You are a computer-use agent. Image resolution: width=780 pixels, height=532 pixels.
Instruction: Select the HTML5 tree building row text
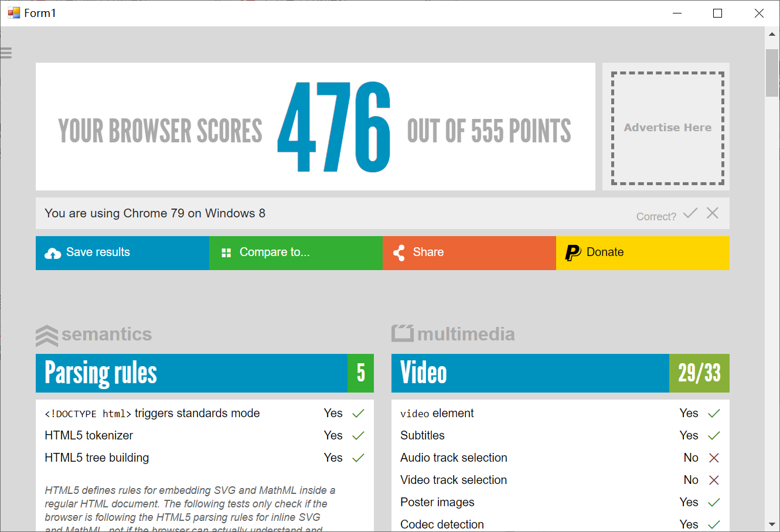(x=97, y=458)
